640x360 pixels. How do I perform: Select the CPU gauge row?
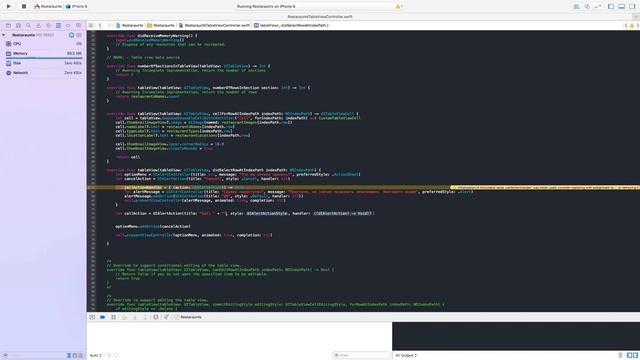pyautogui.click(x=43, y=44)
